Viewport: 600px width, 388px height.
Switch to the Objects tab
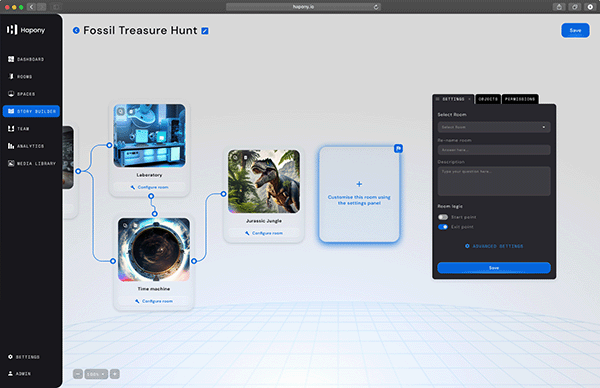click(488, 99)
